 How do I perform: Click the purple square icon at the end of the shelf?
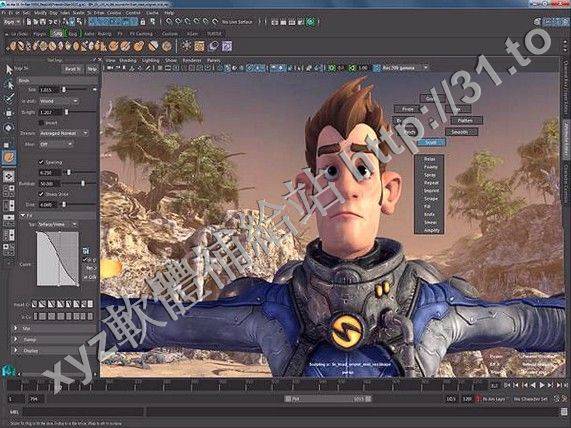pyautogui.click(x=227, y=46)
